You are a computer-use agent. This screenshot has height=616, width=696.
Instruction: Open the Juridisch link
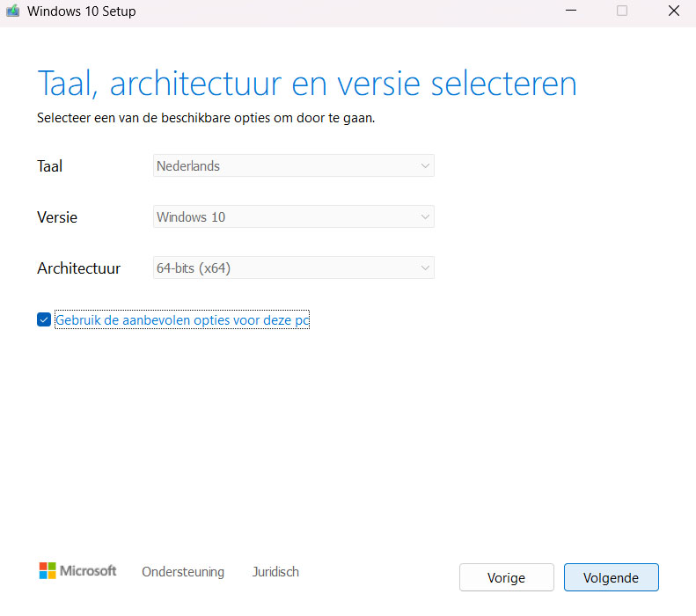tap(275, 572)
